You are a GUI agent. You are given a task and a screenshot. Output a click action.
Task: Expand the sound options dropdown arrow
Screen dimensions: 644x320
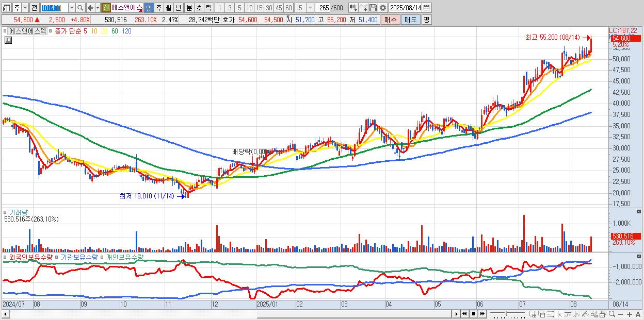pos(98,8)
